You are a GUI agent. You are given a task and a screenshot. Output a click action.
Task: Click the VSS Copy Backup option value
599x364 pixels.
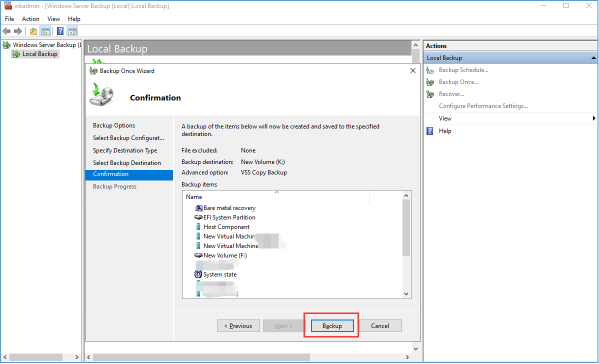pyautogui.click(x=264, y=172)
